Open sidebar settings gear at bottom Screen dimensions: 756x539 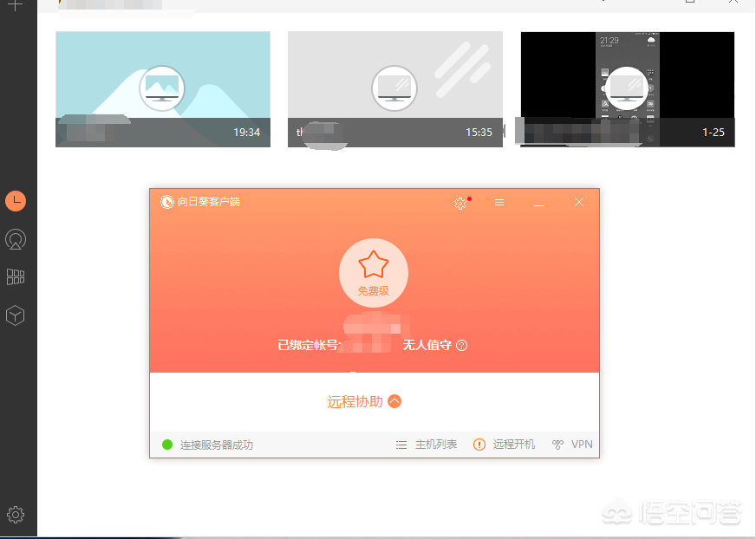(x=16, y=515)
